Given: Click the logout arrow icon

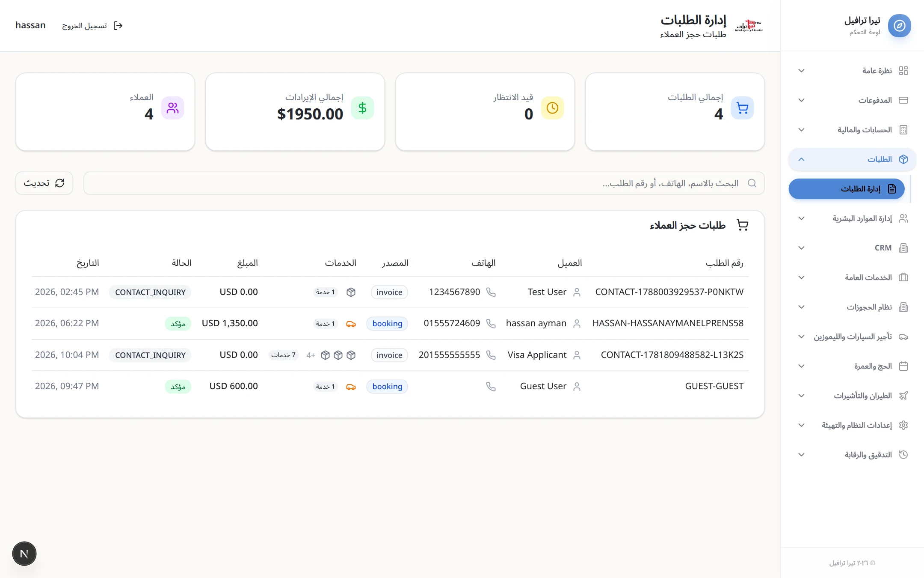Looking at the screenshot, I should (118, 26).
